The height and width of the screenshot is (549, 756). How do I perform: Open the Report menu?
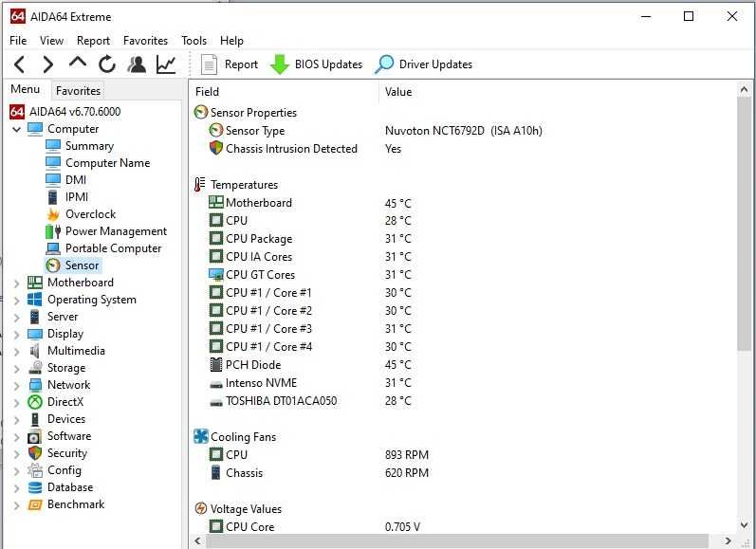94,41
